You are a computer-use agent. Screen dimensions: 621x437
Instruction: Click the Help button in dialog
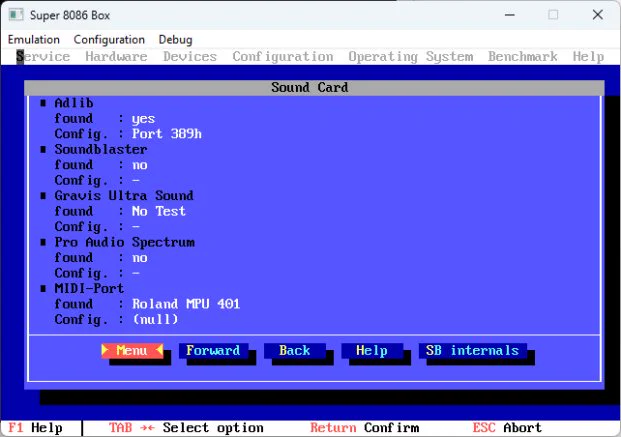372,350
